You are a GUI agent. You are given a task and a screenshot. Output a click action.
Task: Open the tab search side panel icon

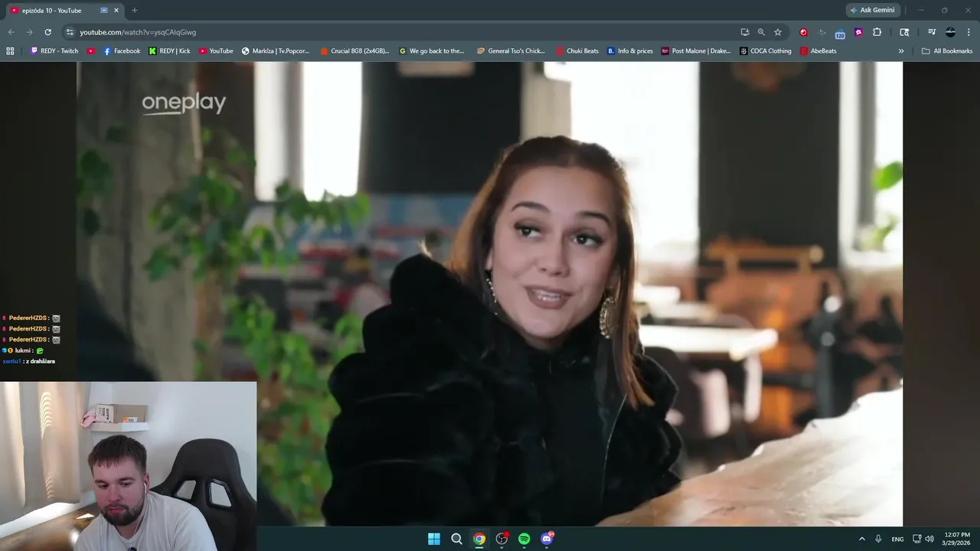coord(904,32)
